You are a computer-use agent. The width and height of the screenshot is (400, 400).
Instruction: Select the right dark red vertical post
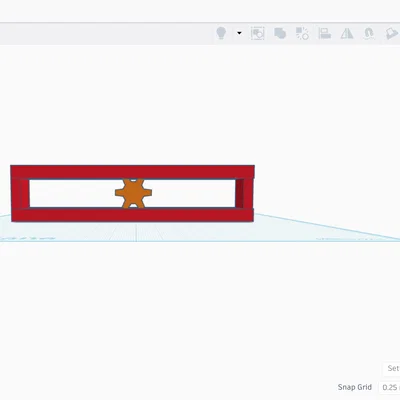tap(244, 194)
